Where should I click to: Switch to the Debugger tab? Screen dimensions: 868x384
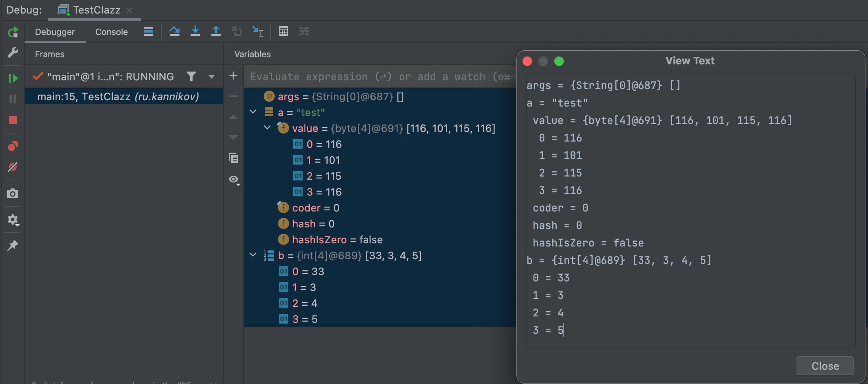pos(55,32)
